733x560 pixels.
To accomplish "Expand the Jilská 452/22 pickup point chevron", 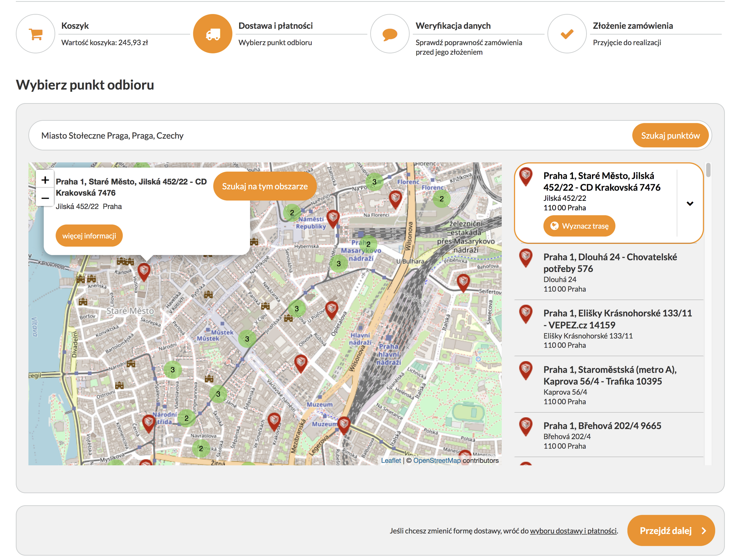I will point(690,203).
